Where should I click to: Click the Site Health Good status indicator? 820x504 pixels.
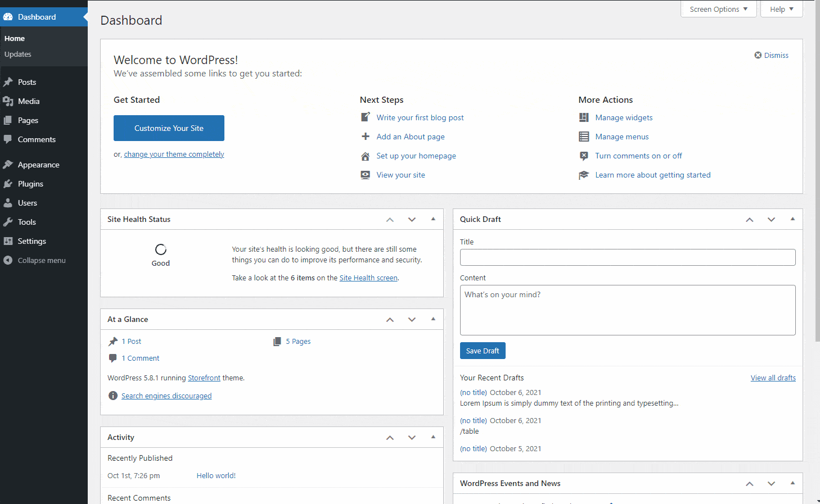[x=160, y=256]
